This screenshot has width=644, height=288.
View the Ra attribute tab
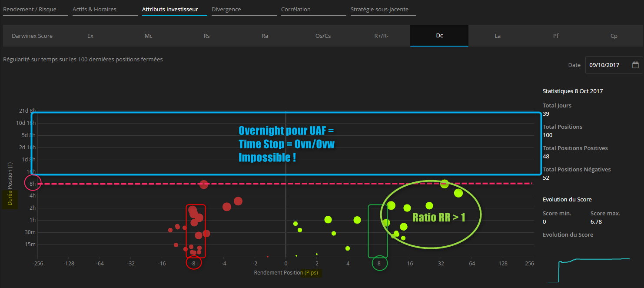[x=265, y=36]
